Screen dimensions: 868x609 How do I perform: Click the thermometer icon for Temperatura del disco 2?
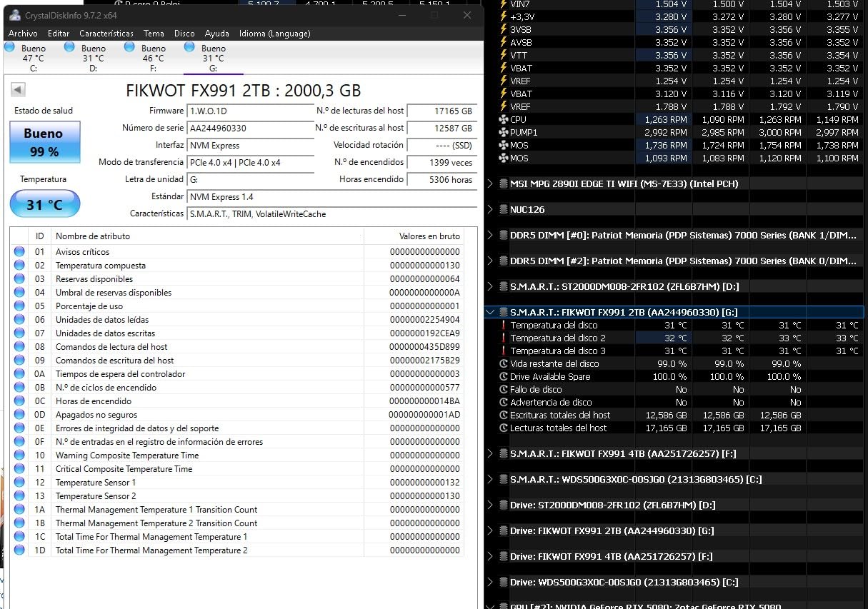(x=503, y=338)
